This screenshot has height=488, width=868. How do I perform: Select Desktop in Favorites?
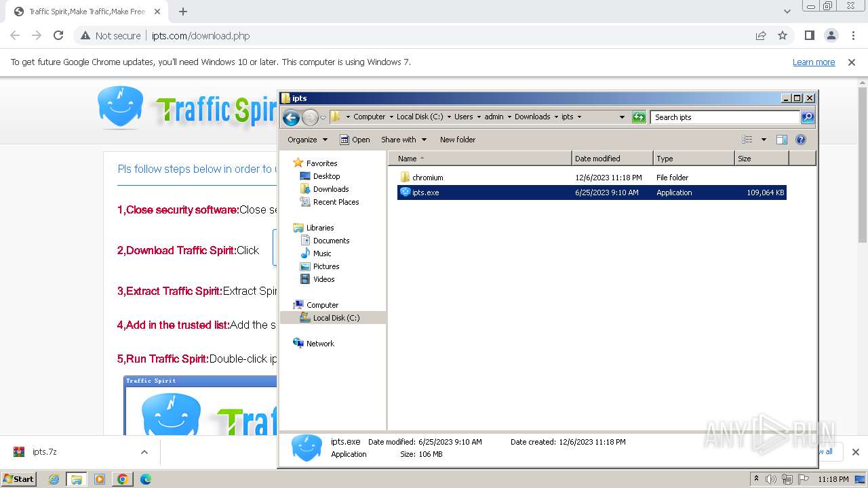[326, 176]
